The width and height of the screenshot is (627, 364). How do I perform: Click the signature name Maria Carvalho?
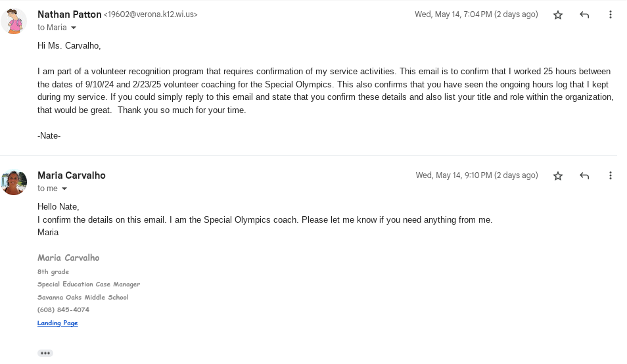[x=68, y=258]
